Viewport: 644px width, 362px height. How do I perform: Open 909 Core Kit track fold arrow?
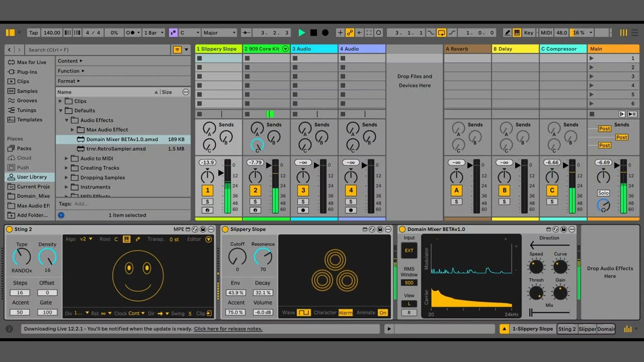285,49
